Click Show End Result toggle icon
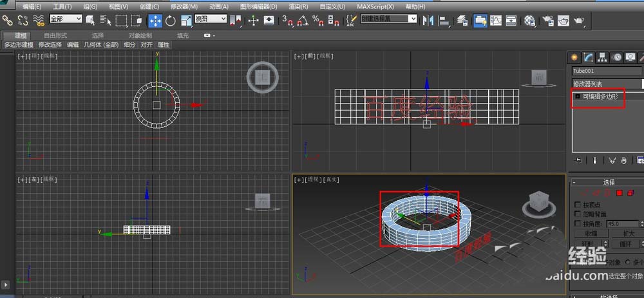The image size is (644, 298). pos(594,160)
